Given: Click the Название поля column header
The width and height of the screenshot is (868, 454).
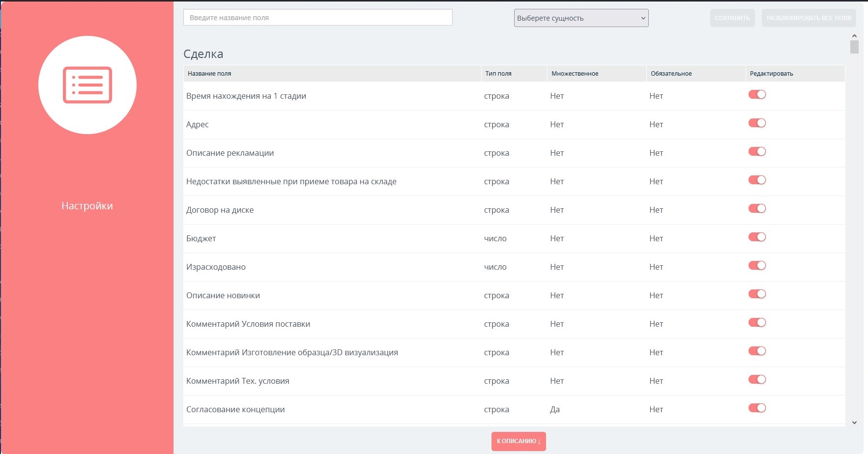Looking at the screenshot, I should 209,74.
